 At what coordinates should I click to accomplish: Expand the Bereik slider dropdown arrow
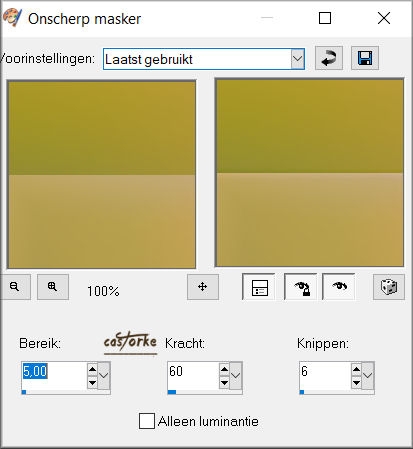coord(104,376)
